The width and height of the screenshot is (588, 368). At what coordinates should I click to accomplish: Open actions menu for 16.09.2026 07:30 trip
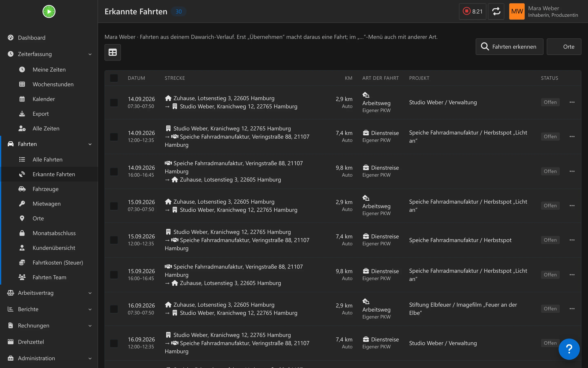(x=572, y=309)
